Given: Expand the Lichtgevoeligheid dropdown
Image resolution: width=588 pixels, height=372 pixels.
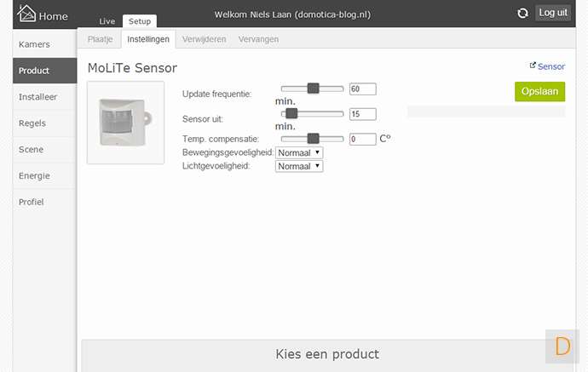Looking at the screenshot, I should [299, 166].
